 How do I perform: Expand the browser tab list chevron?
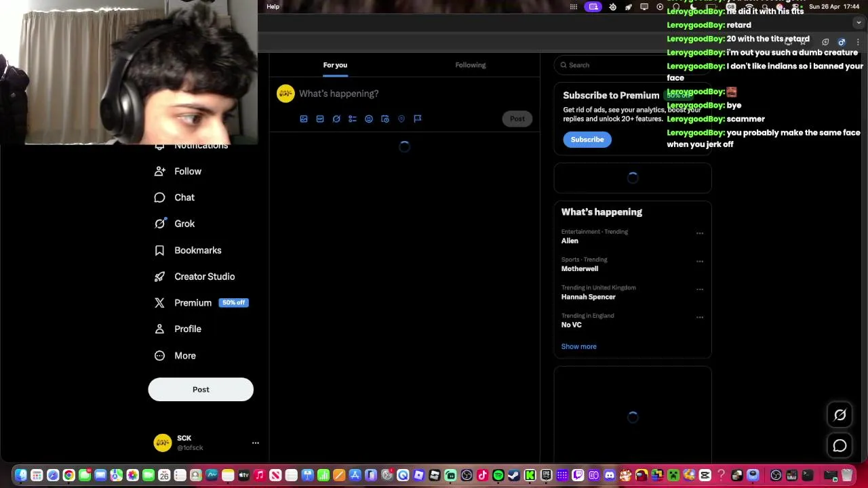tap(859, 22)
